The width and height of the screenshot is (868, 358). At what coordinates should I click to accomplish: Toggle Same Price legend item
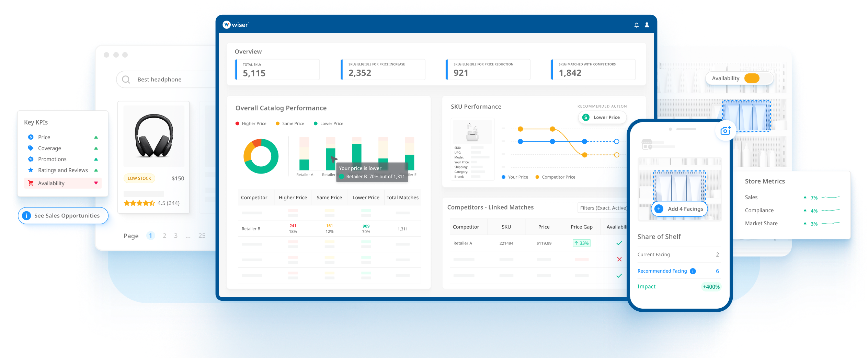click(x=290, y=123)
